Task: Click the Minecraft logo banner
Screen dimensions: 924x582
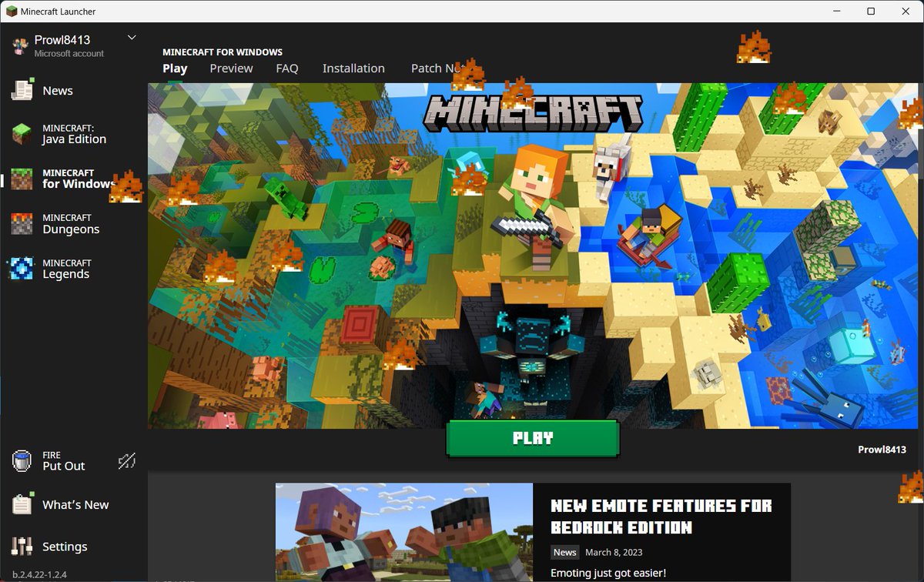Action: pyautogui.click(x=533, y=114)
